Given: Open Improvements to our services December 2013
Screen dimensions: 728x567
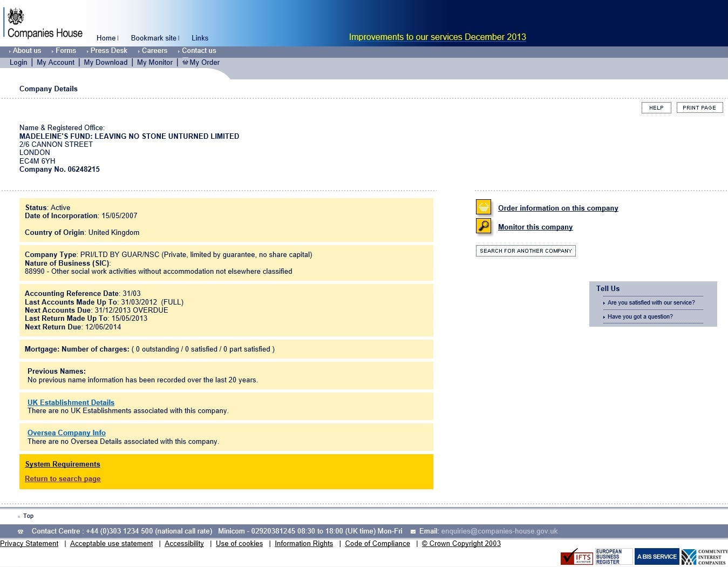Looking at the screenshot, I should [437, 37].
